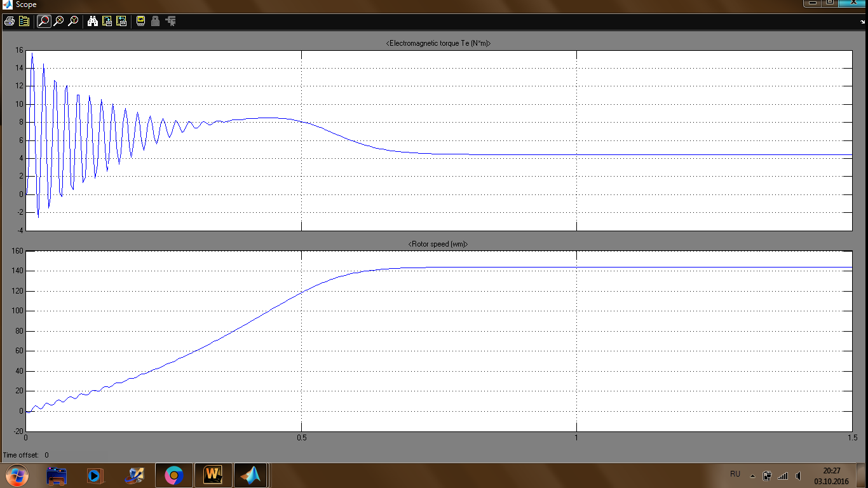Toggle floating scope icon
This screenshot has height=488, width=868.
click(x=141, y=21)
